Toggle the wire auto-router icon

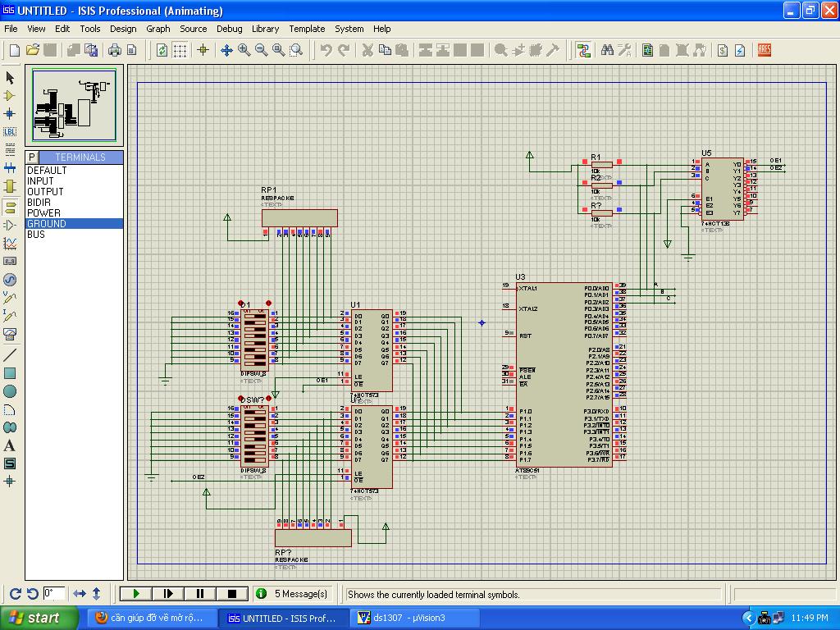[583, 50]
